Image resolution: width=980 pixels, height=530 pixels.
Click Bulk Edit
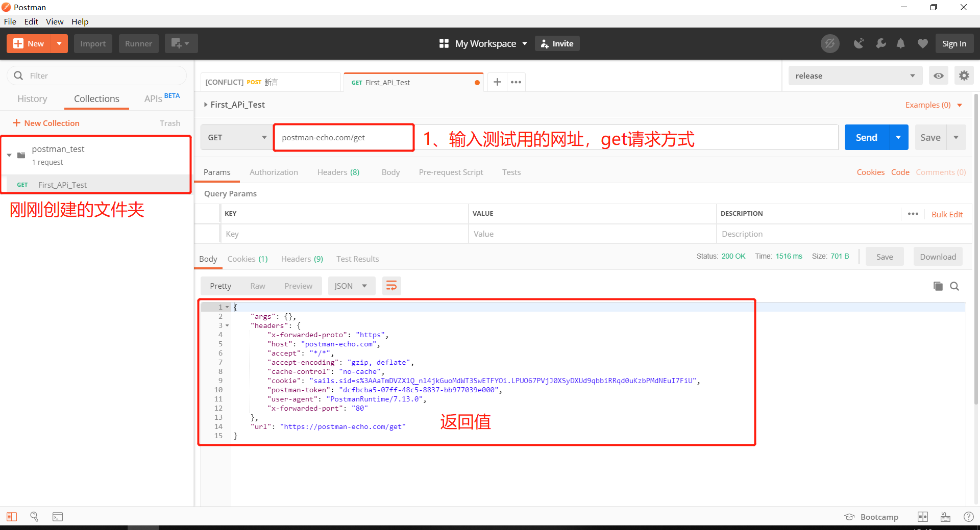pos(947,214)
